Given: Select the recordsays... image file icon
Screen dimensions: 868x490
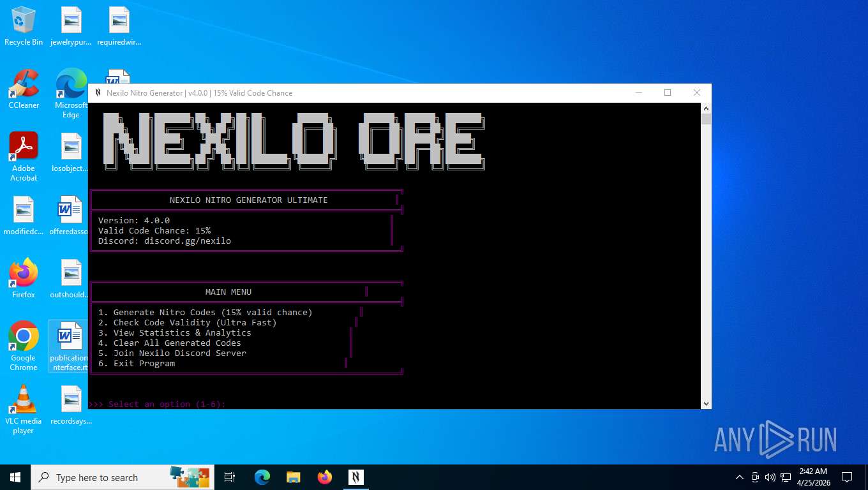Looking at the screenshot, I should (71, 405).
